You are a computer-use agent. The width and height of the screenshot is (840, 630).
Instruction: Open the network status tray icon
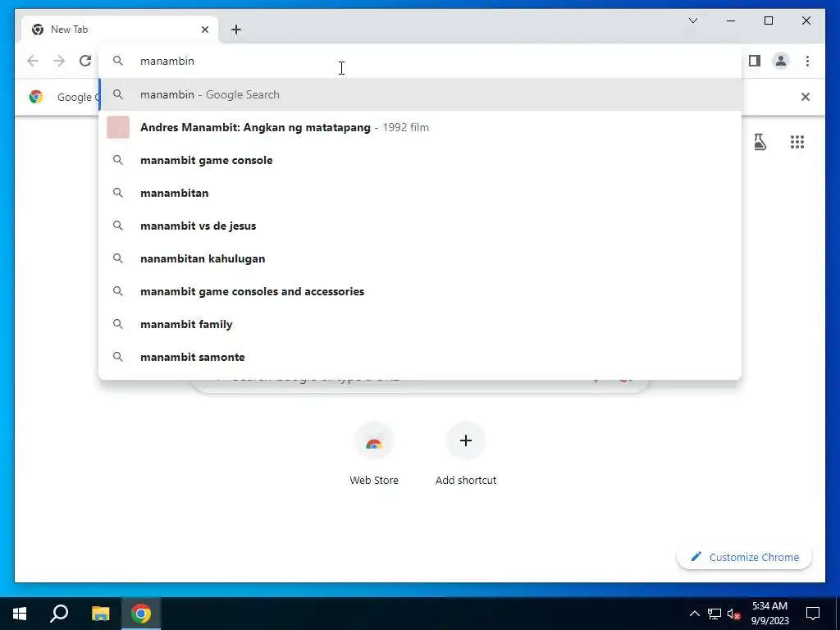(714, 614)
